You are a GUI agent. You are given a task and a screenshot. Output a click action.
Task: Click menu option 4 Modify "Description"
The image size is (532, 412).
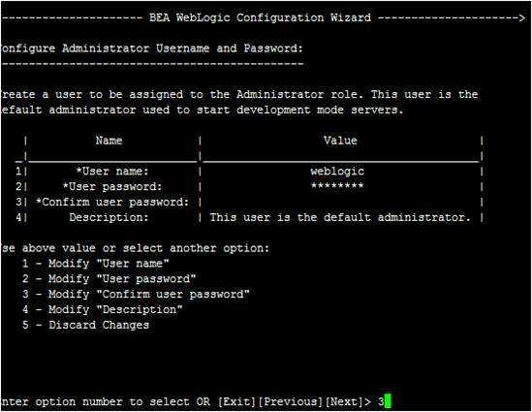coord(103,309)
